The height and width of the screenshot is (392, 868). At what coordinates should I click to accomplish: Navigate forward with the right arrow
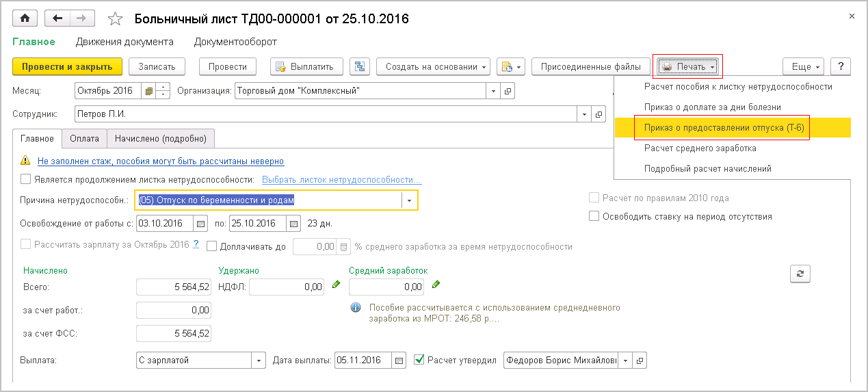(x=81, y=18)
